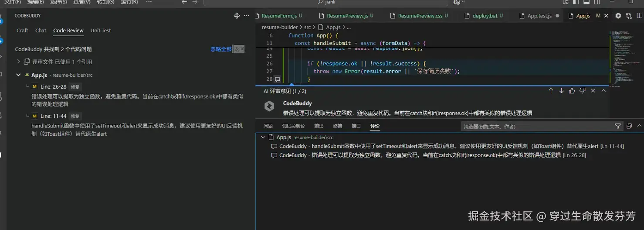This screenshot has height=230, width=644.
Task: Switch to the 输出 panel tab
Action: click(319, 126)
